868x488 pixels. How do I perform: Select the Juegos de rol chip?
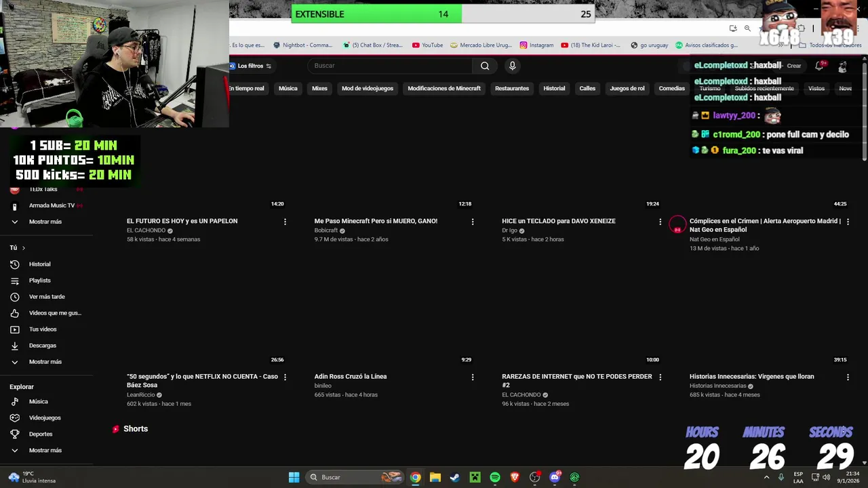click(627, 88)
